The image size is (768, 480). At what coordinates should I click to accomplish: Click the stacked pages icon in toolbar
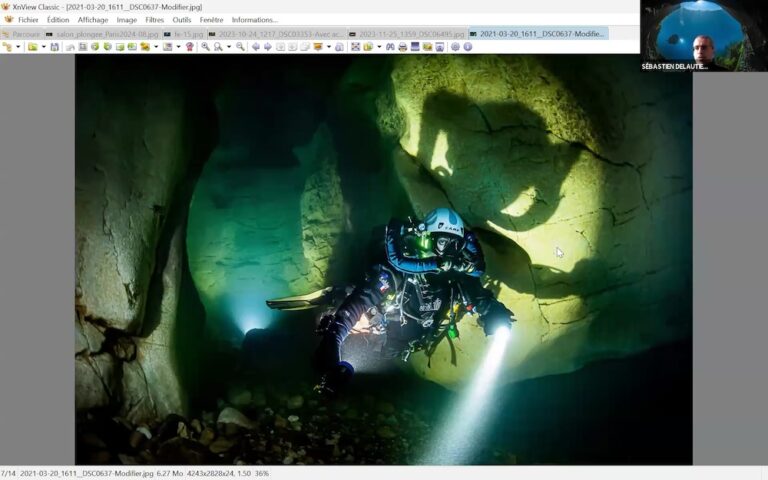[305, 47]
